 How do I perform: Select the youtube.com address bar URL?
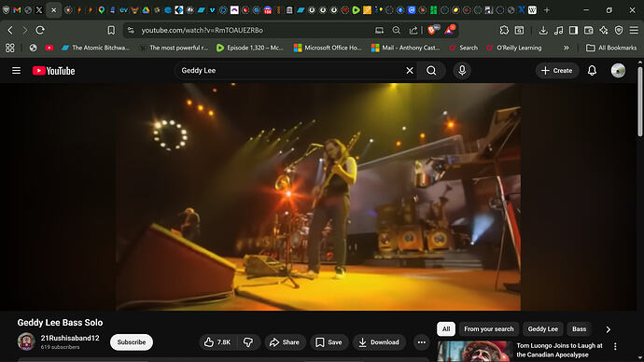(x=203, y=30)
